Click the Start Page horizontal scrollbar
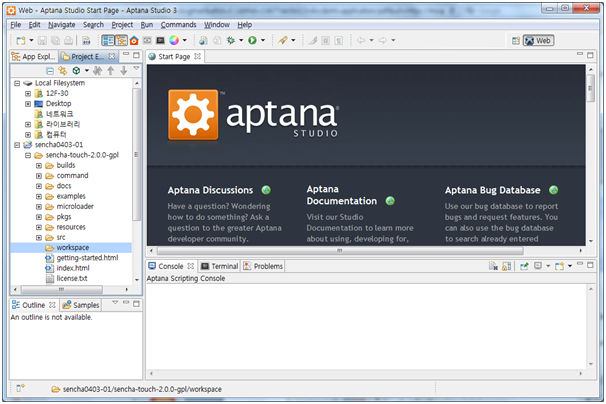The height and width of the screenshot is (404, 606). point(340,251)
